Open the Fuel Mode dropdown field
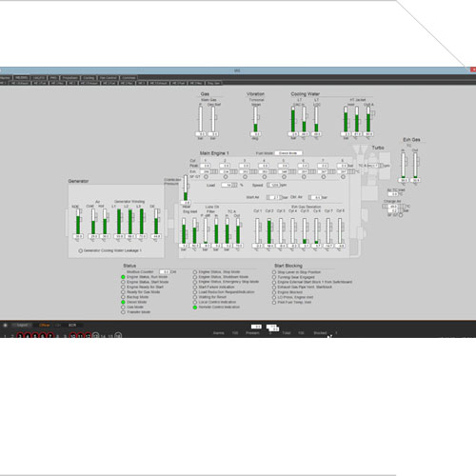This screenshot has height=476, width=476. pyautogui.click(x=288, y=153)
